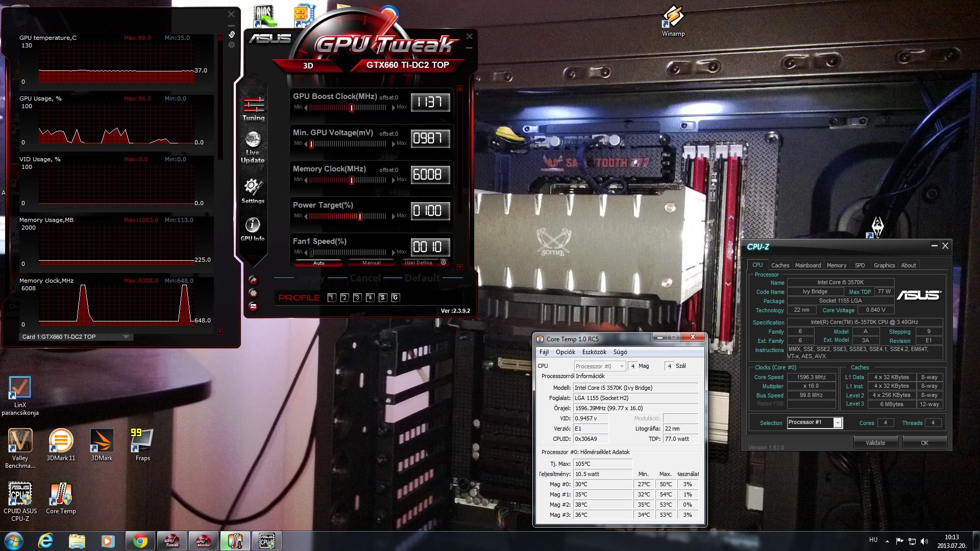Switch to Core Temp taskbar button
980x551 pixels.
tap(235, 541)
